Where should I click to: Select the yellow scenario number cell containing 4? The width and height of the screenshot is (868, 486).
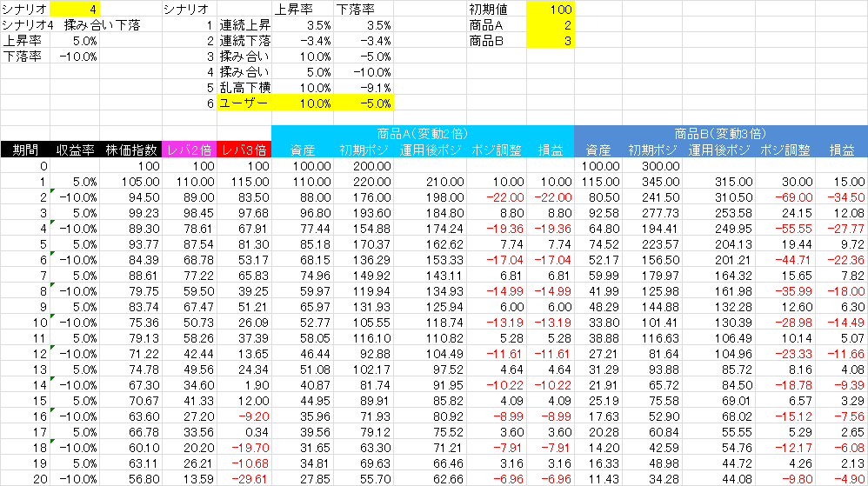pyautogui.click(x=75, y=9)
